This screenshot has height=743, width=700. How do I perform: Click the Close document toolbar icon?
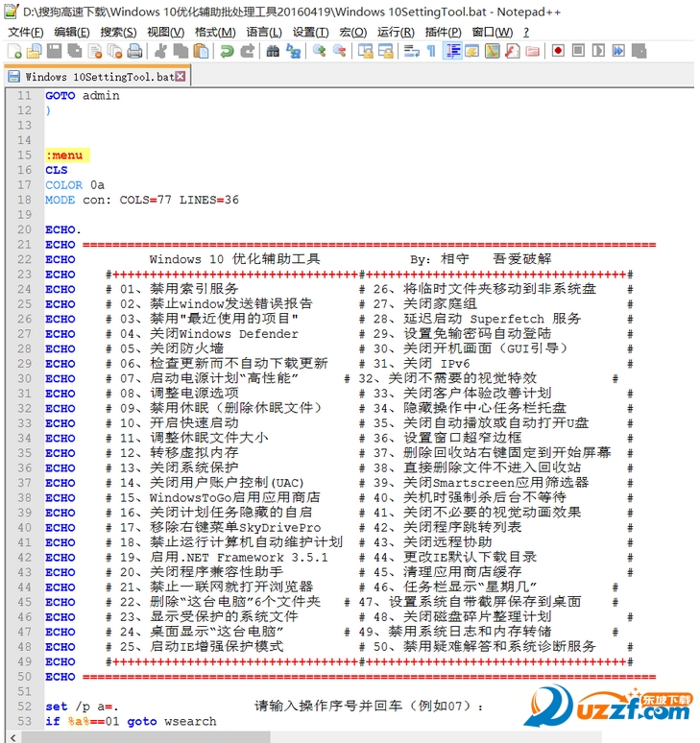(95, 51)
